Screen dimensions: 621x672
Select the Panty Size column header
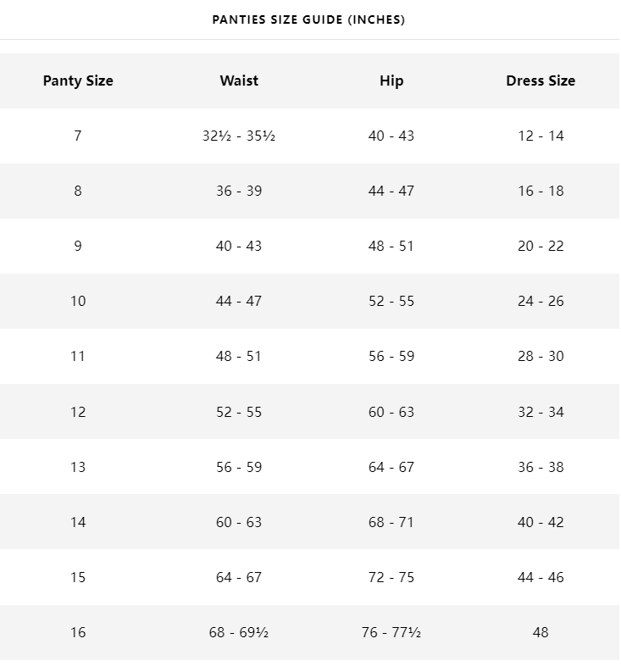(78, 81)
